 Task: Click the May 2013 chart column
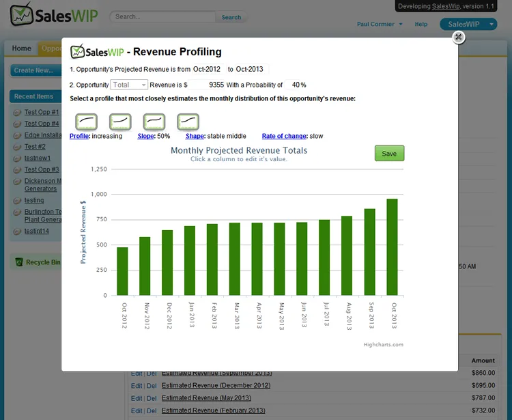(279, 259)
